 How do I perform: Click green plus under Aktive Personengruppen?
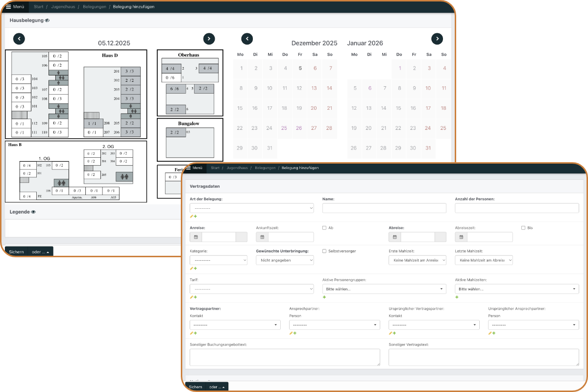tap(324, 297)
